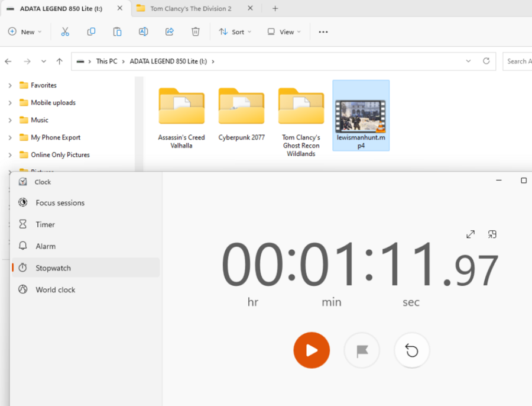Click ADATA LEGEND 850 Lite breadcrumb segment
This screenshot has width=532, height=406.
coord(168,62)
